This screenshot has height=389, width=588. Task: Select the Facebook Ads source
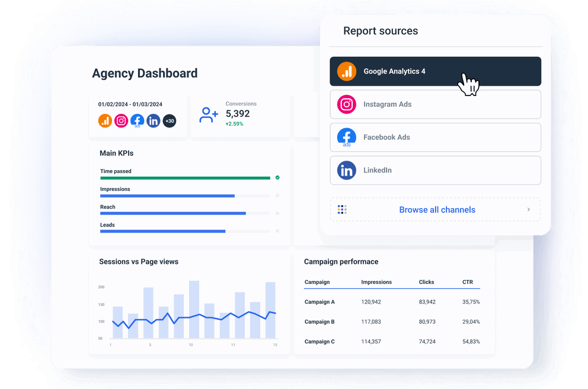(x=436, y=138)
